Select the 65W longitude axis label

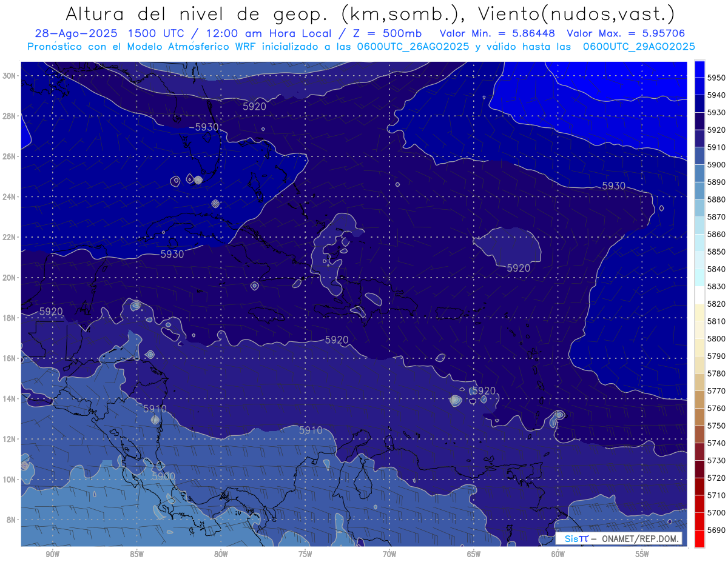click(x=474, y=555)
